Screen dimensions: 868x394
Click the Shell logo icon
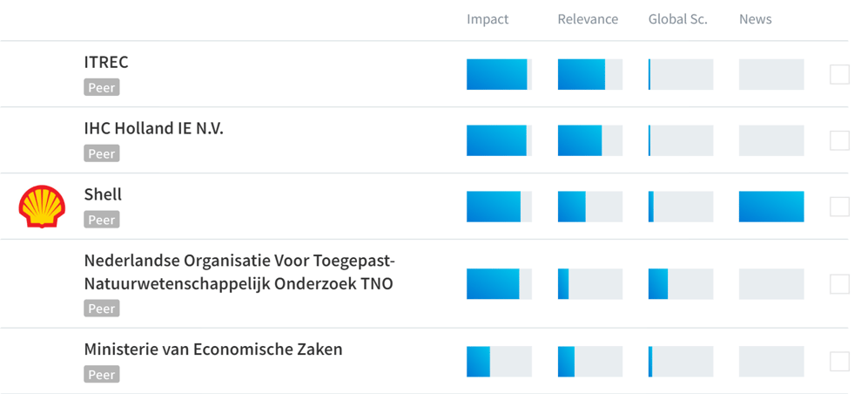(x=42, y=207)
